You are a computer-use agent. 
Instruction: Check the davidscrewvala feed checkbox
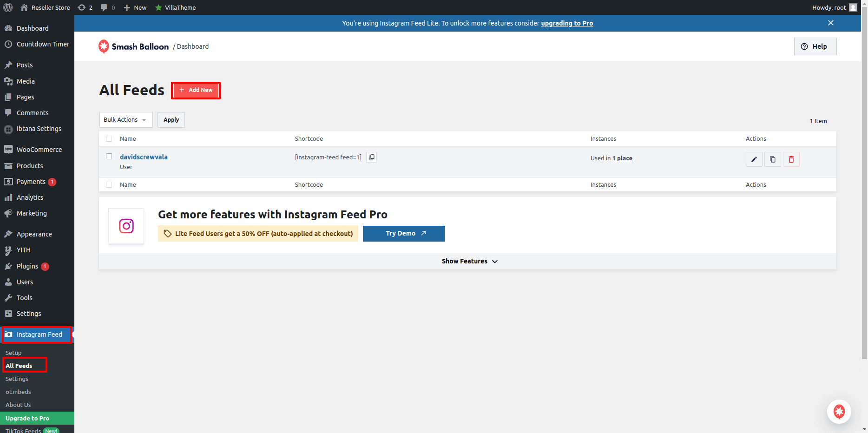(x=109, y=157)
